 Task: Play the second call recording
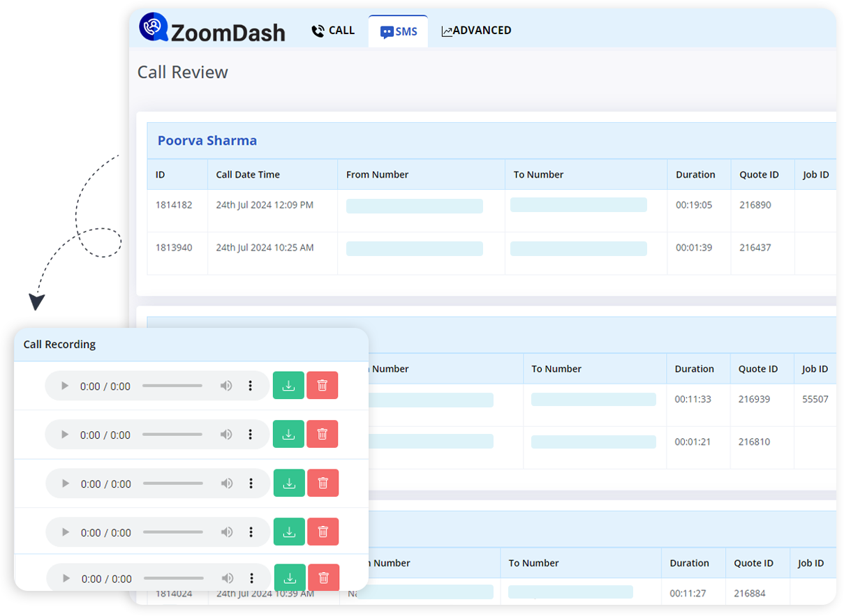pyautogui.click(x=65, y=435)
